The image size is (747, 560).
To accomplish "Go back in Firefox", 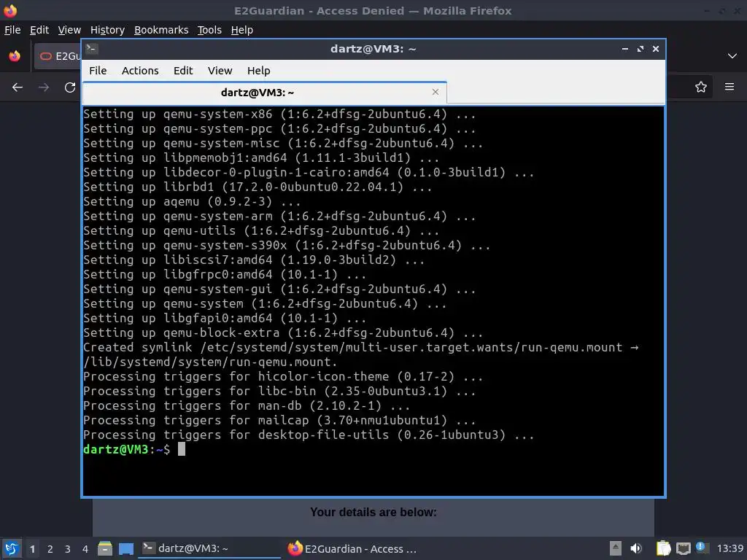I will point(18,87).
